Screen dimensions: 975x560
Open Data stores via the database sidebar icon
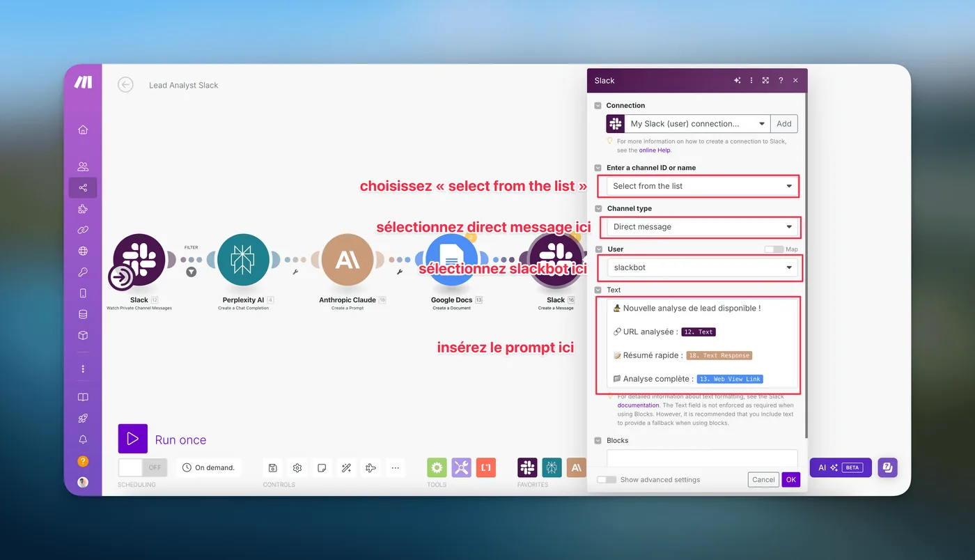pyautogui.click(x=83, y=314)
